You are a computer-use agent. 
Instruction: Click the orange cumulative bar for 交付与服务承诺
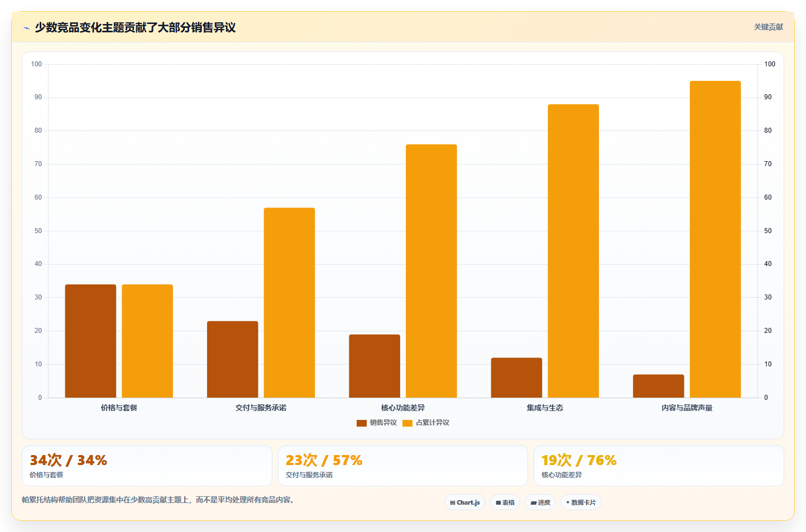[x=289, y=303]
